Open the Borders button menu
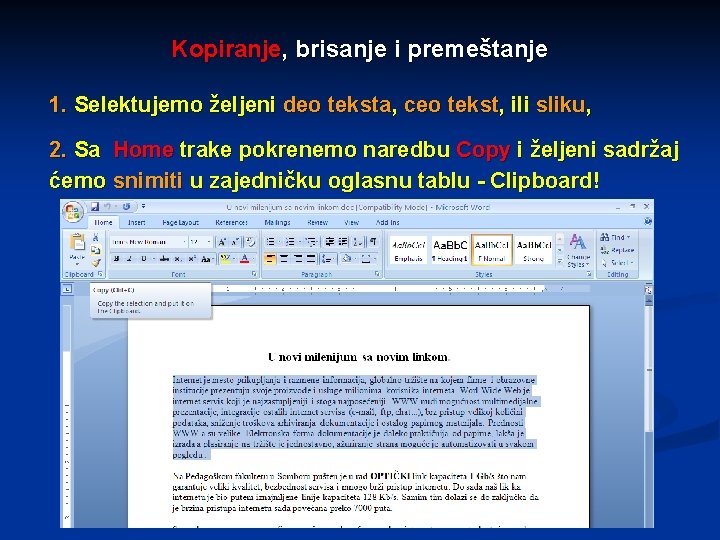The image size is (720, 540). (367, 259)
